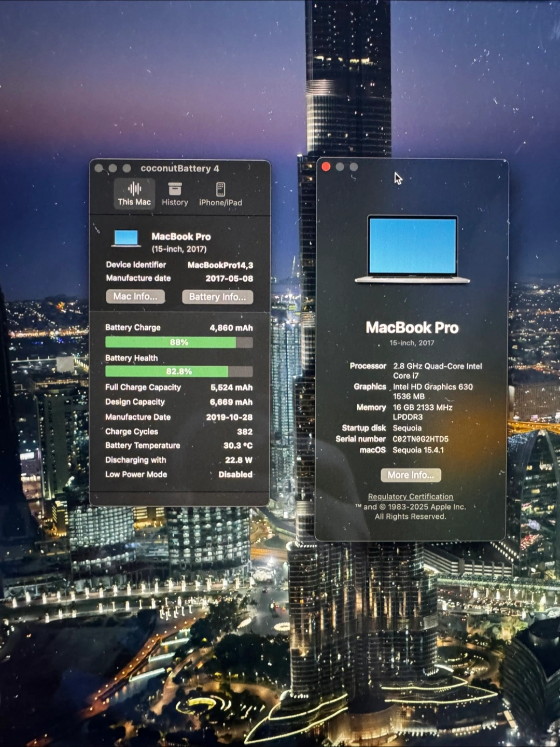
Task: Click the "Design Capacity" label
Action: click(135, 402)
